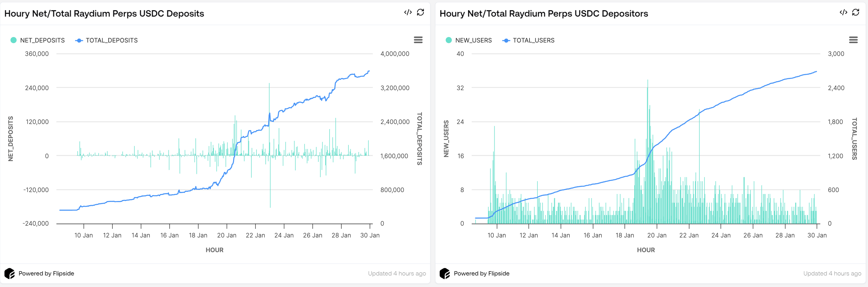Toggle NET_DEPOSITS series in legend
Viewport: 868px width, 287px height.
click(x=42, y=41)
